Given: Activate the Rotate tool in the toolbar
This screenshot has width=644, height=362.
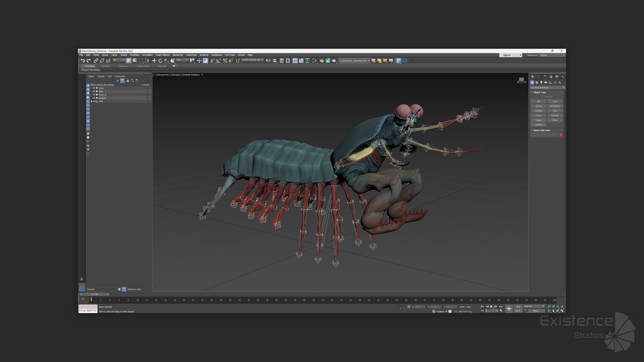Looking at the screenshot, I should pyautogui.click(x=160, y=61).
